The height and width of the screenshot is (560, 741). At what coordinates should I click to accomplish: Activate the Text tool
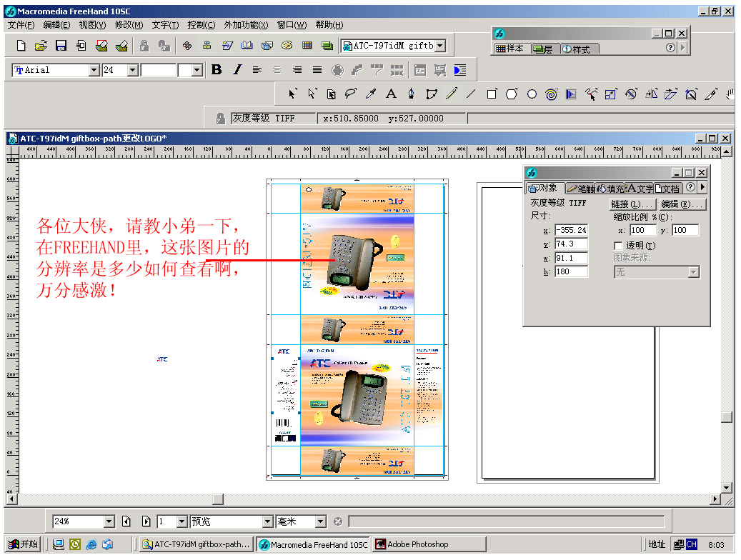pyautogui.click(x=391, y=94)
